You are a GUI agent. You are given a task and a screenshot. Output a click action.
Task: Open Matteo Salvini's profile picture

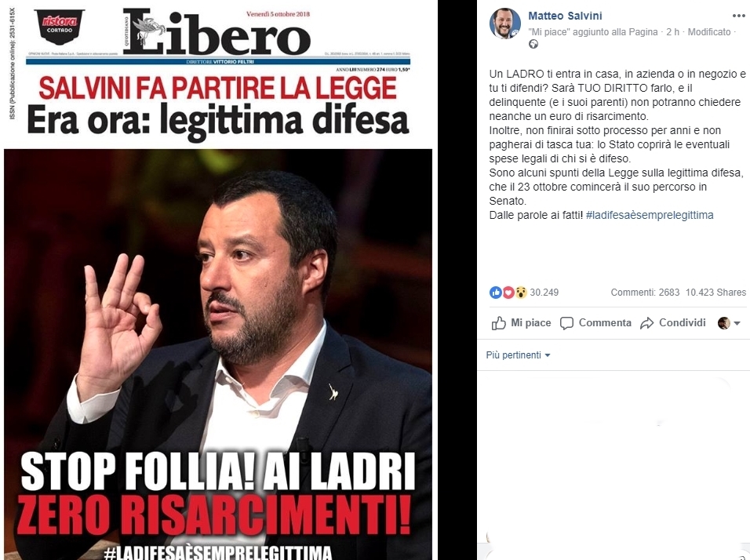(x=504, y=24)
